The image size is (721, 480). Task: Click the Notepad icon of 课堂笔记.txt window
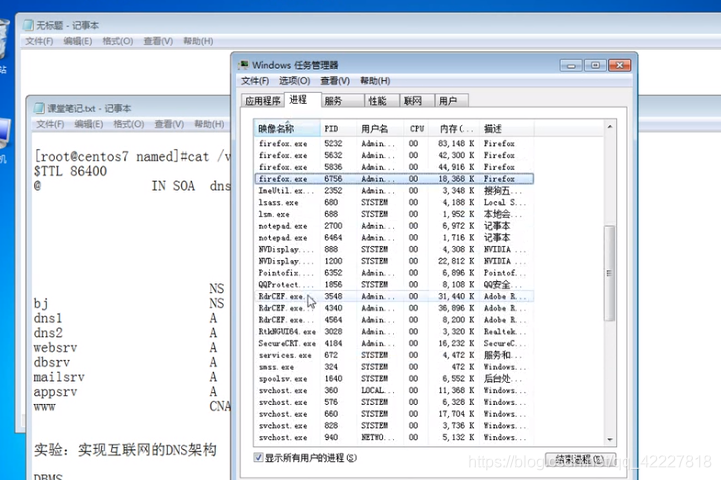click(40, 108)
